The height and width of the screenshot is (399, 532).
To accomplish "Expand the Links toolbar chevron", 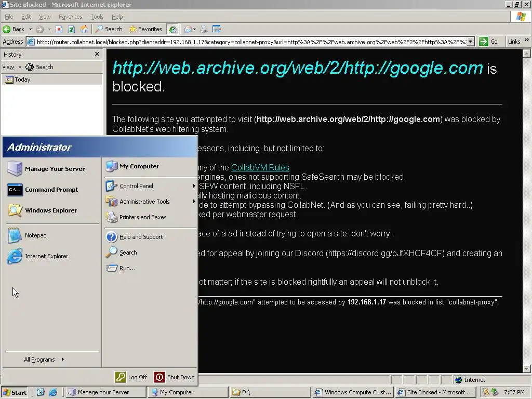I will (526, 40).
